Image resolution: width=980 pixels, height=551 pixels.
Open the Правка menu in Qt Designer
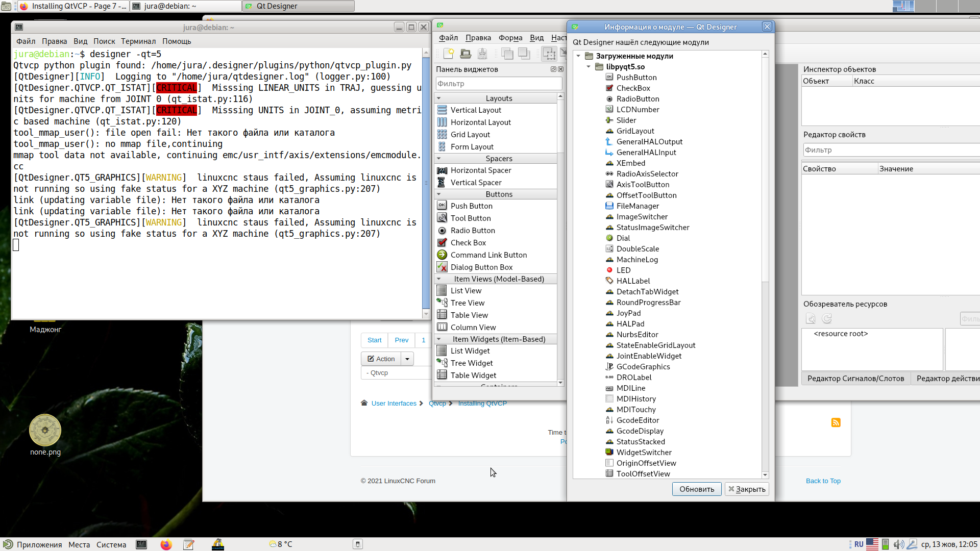tap(478, 38)
